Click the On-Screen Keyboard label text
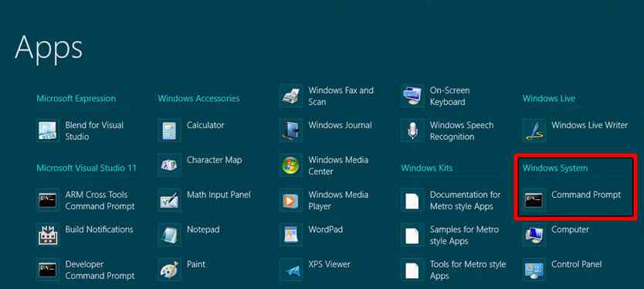The width and height of the screenshot is (644, 289). pos(449,96)
